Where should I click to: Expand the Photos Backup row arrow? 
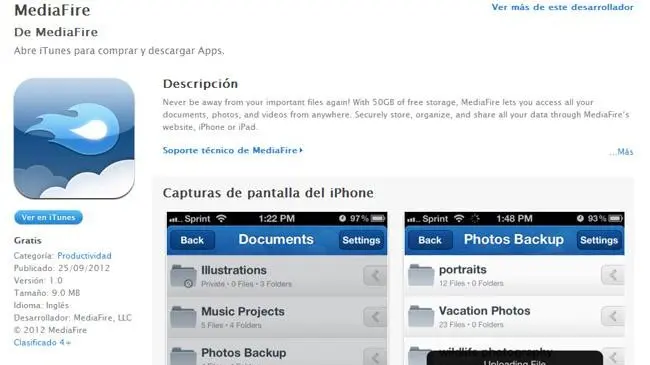pos(375,357)
